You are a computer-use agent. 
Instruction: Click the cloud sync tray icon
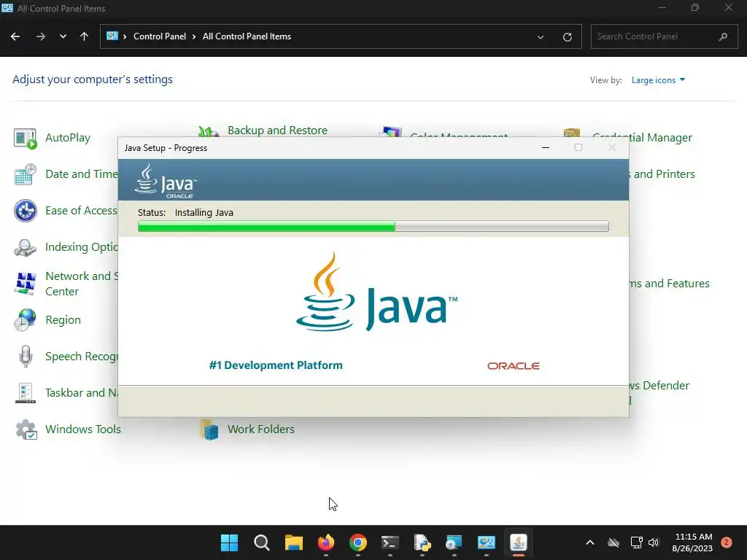[614, 542]
